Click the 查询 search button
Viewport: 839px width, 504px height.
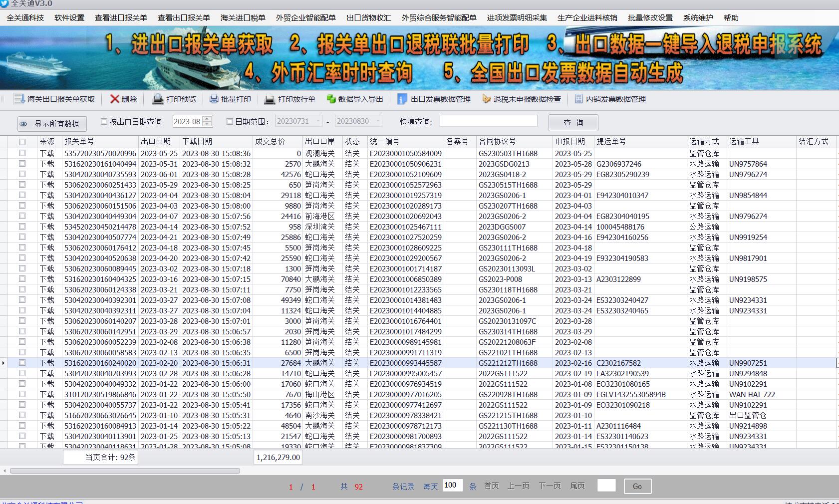coord(573,123)
